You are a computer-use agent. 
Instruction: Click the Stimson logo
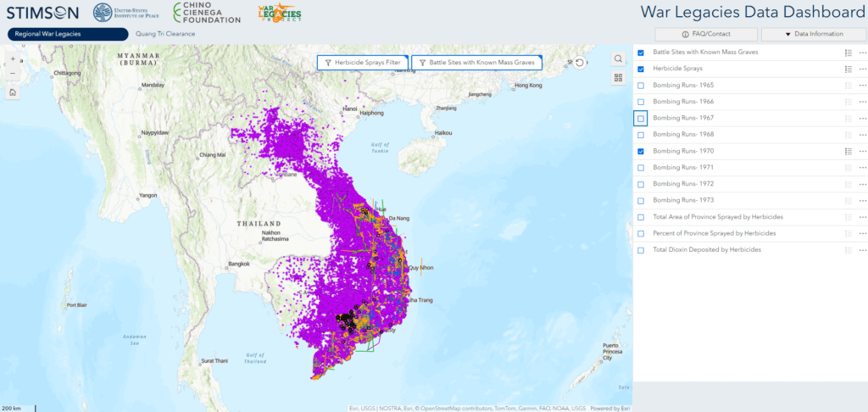pyautogui.click(x=42, y=13)
